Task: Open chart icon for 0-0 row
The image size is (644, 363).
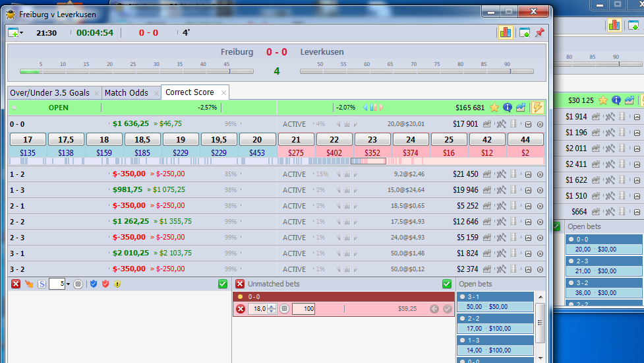Action: pos(486,123)
